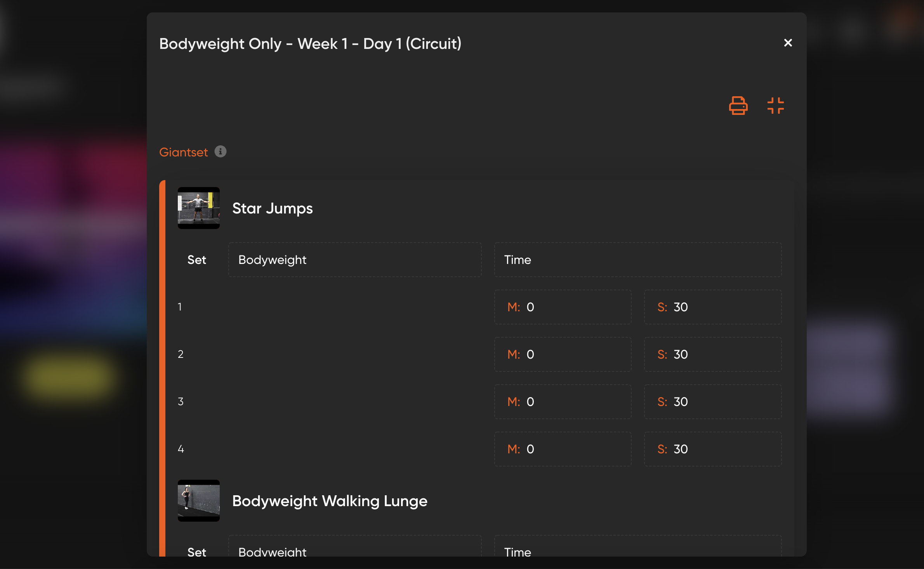Click set number 1 of Star Jumps
The height and width of the screenshot is (569, 924).
(180, 307)
